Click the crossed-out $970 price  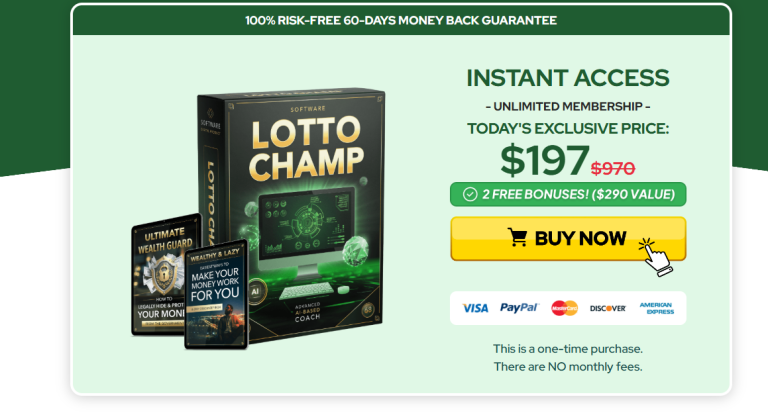[x=613, y=169]
